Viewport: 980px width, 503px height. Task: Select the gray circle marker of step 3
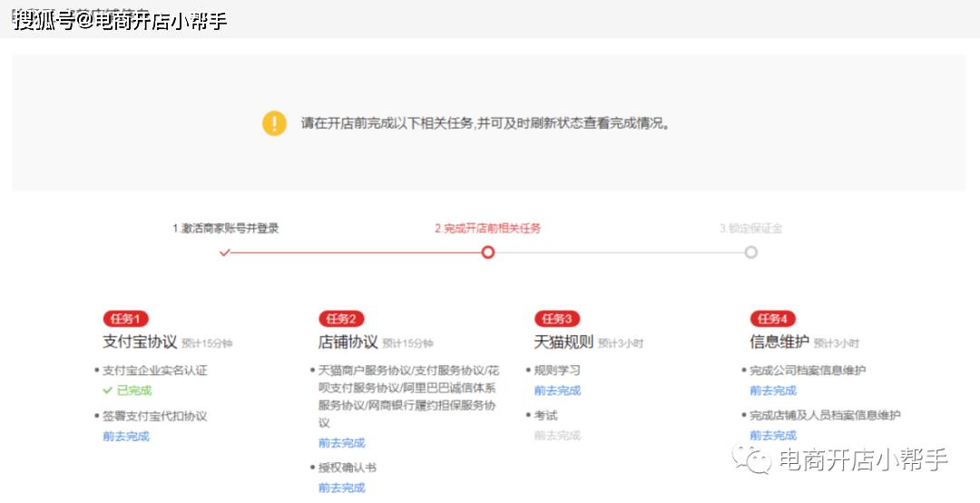751,252
